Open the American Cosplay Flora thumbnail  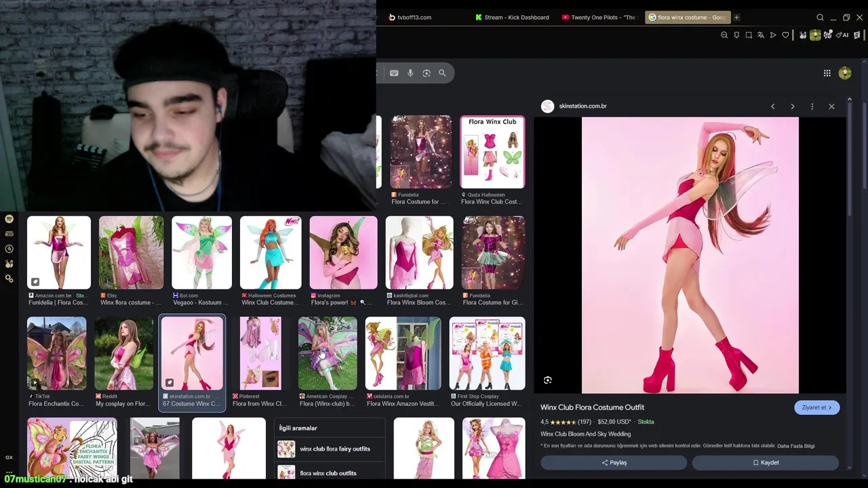(x=328, y=353)
